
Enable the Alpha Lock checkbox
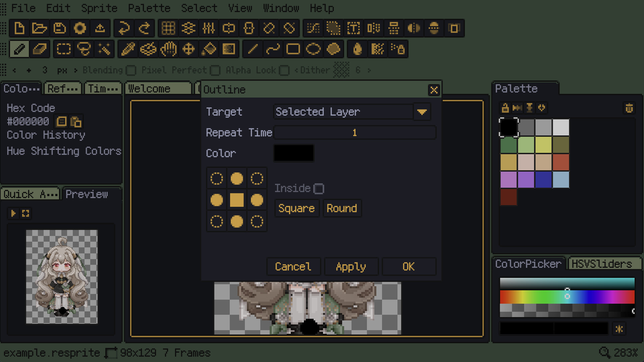pyautogui.click(x=284, y=70)
